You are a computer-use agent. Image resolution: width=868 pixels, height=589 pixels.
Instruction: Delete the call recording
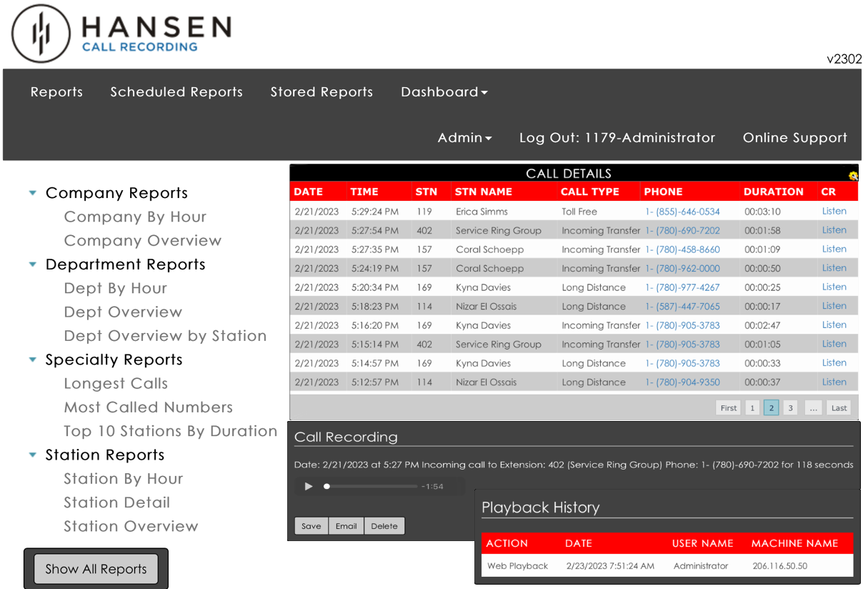pos(384,526)
